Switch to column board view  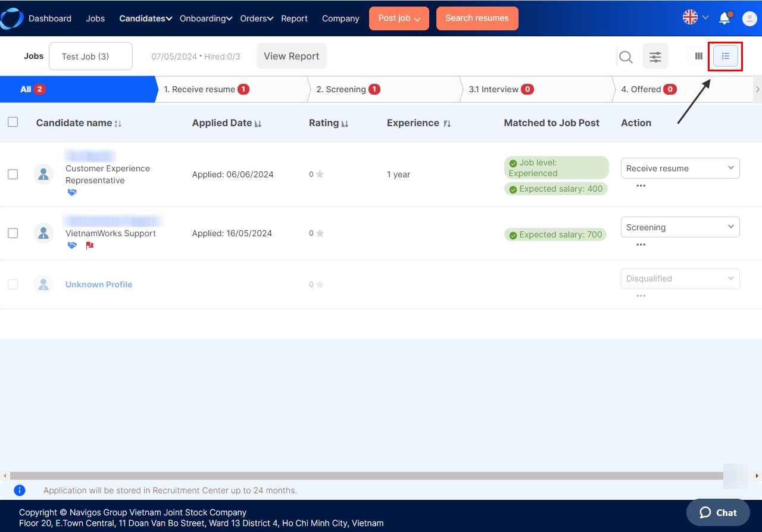coord(699,56)
